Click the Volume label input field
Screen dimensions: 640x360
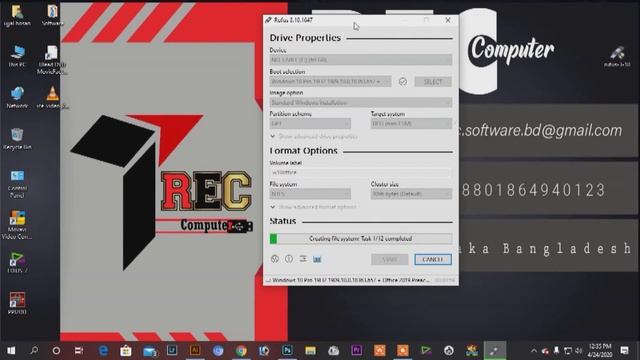tap(360, 173)
